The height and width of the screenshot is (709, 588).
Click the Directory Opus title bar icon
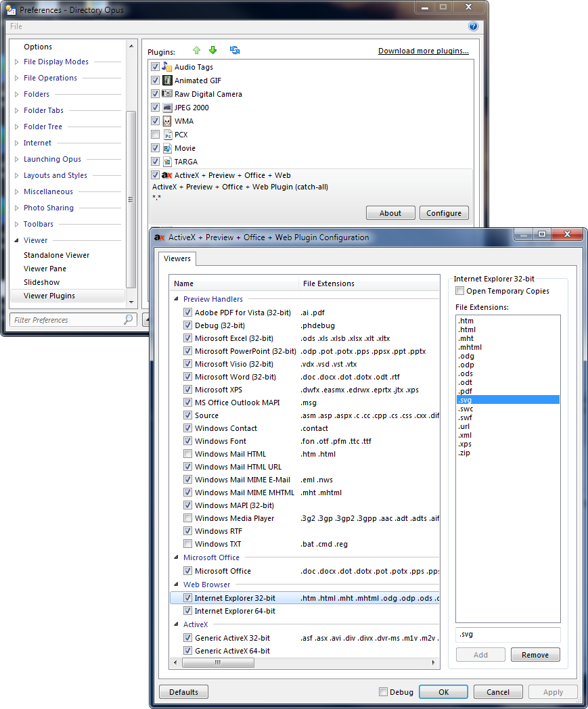pyautogui.click(x=11, y=10)
